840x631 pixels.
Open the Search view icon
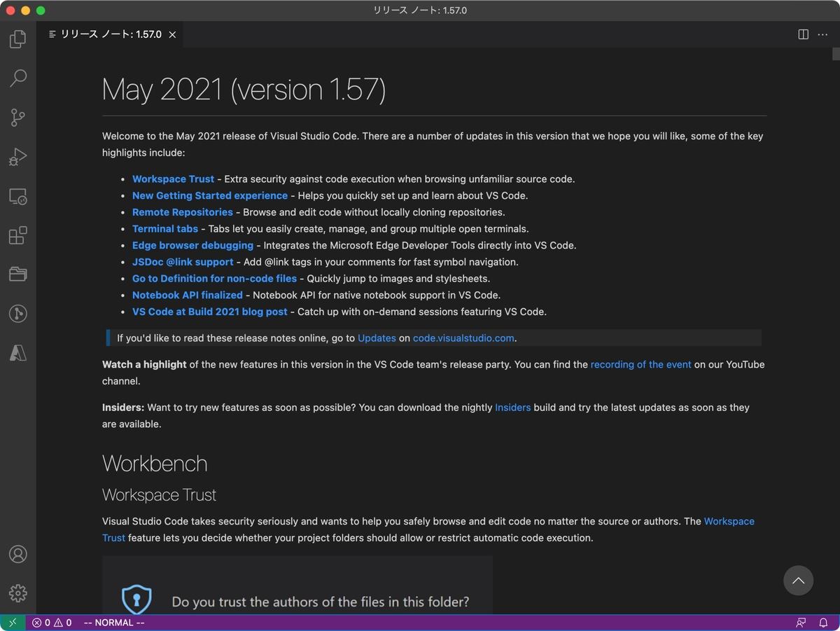[x=18, y=78]
